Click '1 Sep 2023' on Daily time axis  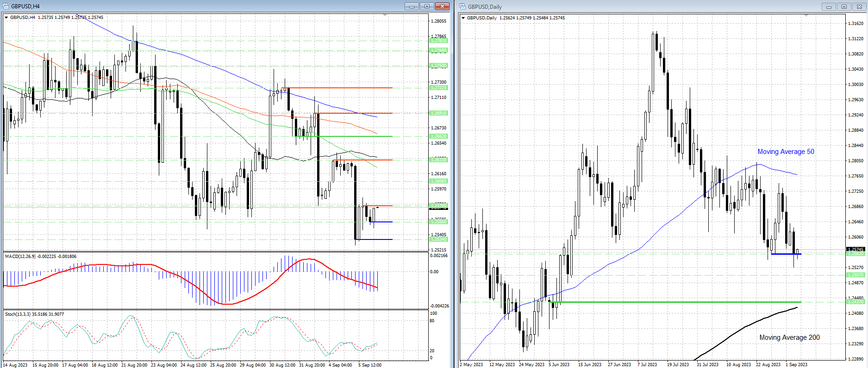(796, 364)
